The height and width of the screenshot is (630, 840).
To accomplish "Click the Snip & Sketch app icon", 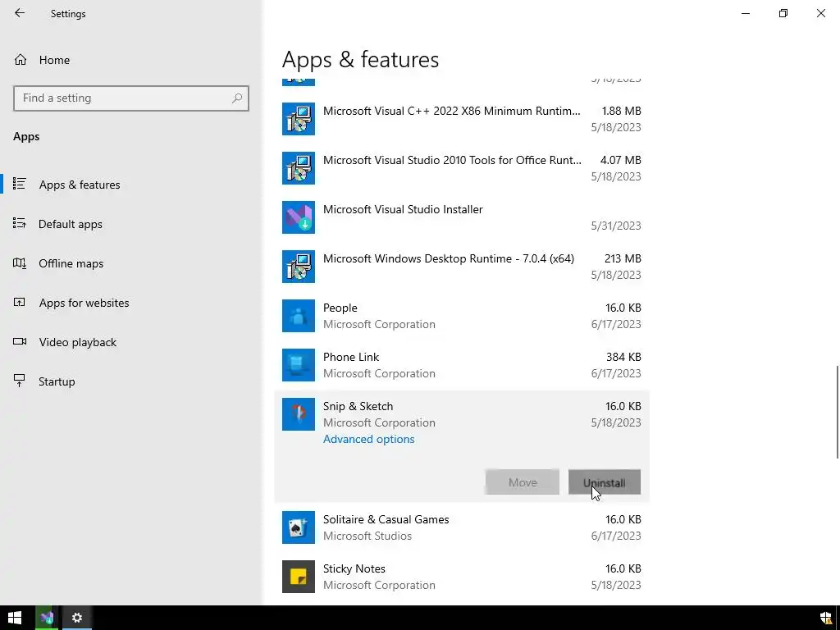I will coord(299,414).
